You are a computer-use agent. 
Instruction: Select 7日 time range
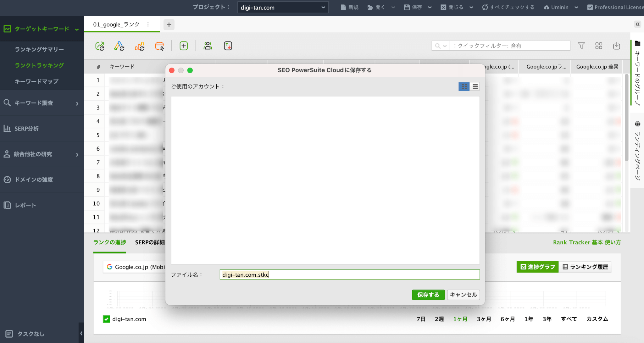tap(421, 319)
